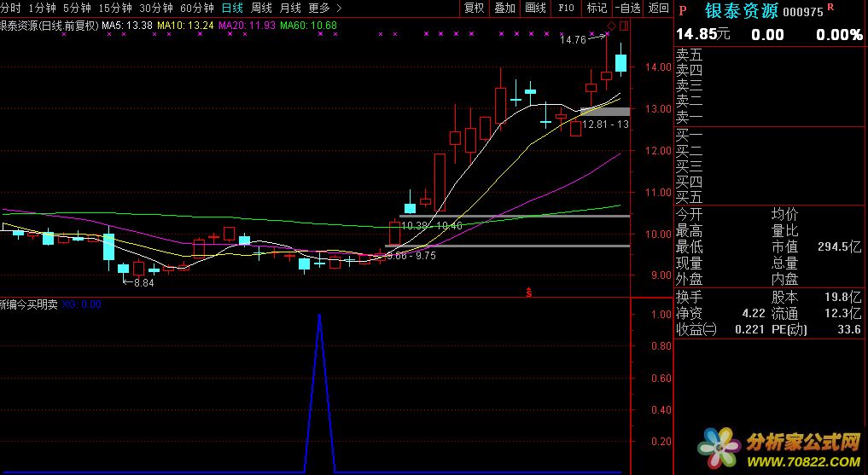This screenshot has height=475, width=868.
Task: Click the 市值 294.5亿 value
Action: click(x=839, y=246)
